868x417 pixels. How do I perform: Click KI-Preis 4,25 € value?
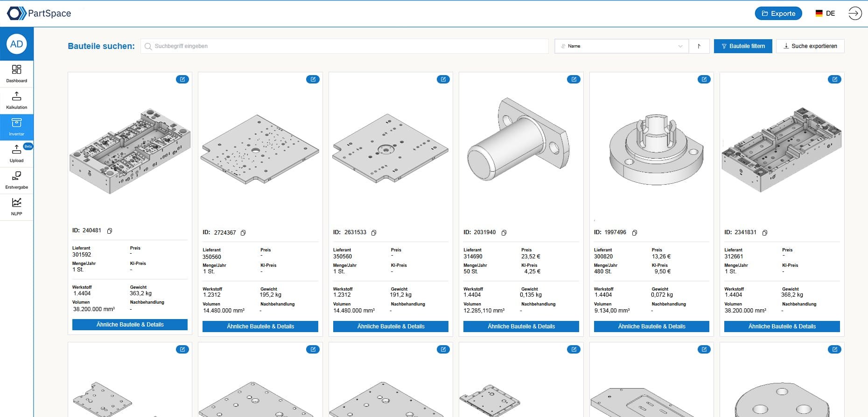532,271
